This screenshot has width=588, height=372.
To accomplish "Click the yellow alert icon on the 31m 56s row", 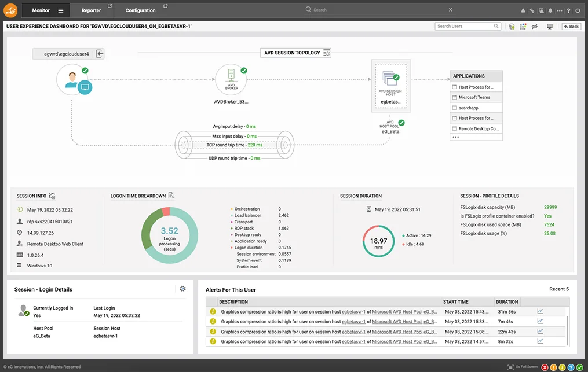I will point(213,311).
